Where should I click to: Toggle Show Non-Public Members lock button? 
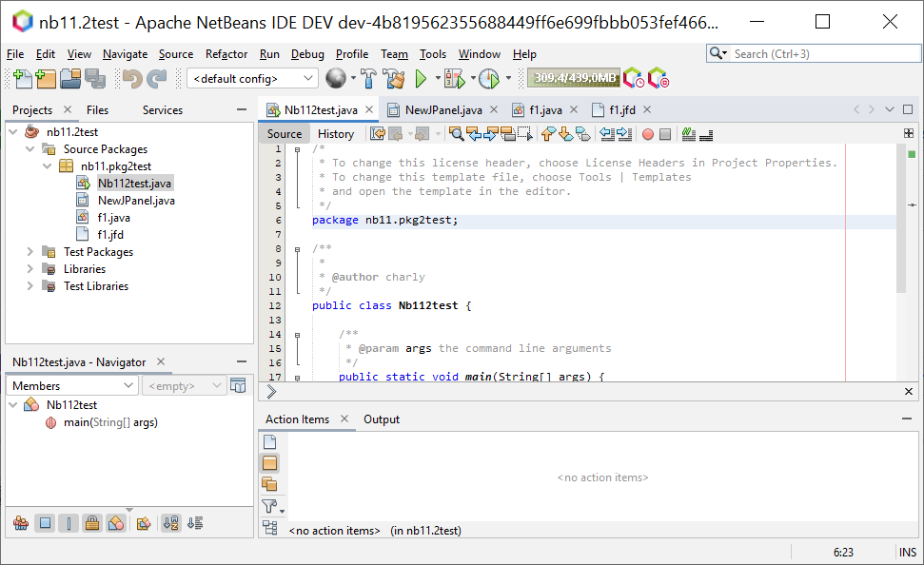(92, 523)
